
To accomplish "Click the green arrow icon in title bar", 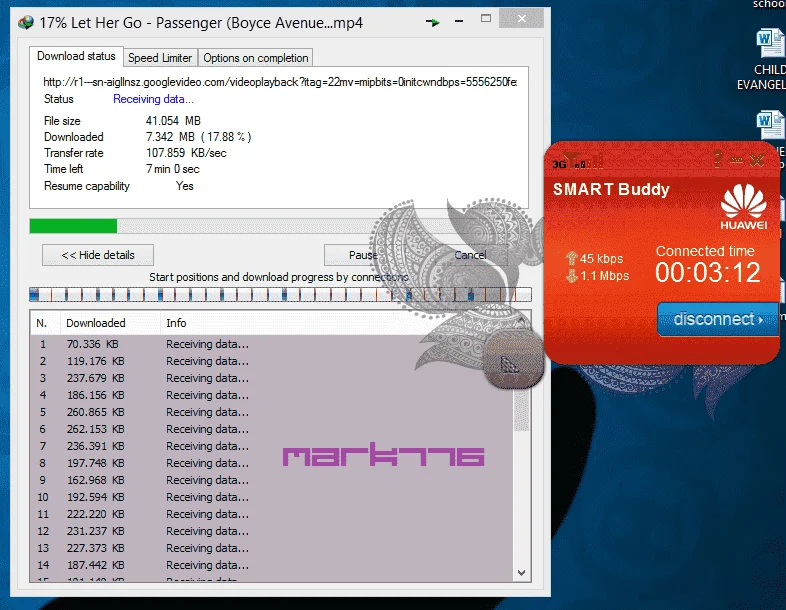I will tap(432, 22).
